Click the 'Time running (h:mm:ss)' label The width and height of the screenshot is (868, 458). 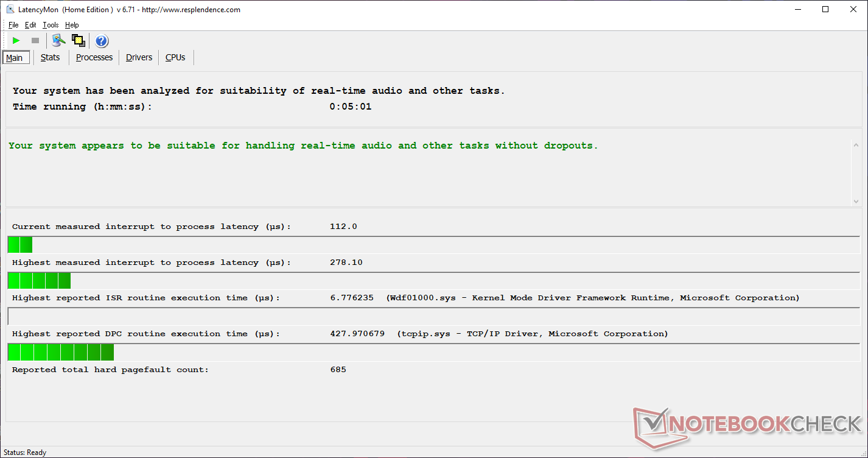(82, 107)
